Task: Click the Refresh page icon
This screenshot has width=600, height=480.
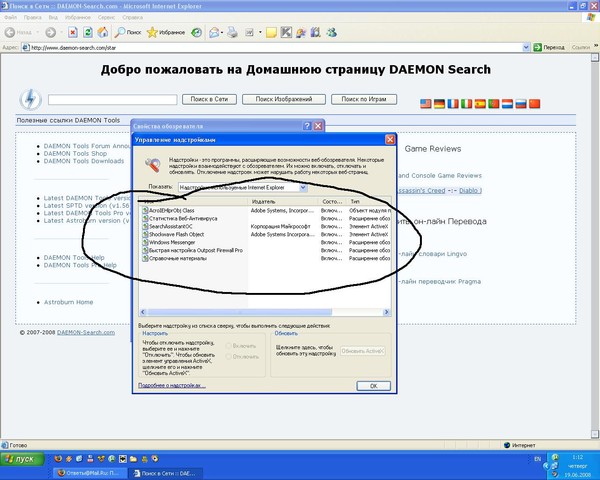Action: click(x=88, y=33)
